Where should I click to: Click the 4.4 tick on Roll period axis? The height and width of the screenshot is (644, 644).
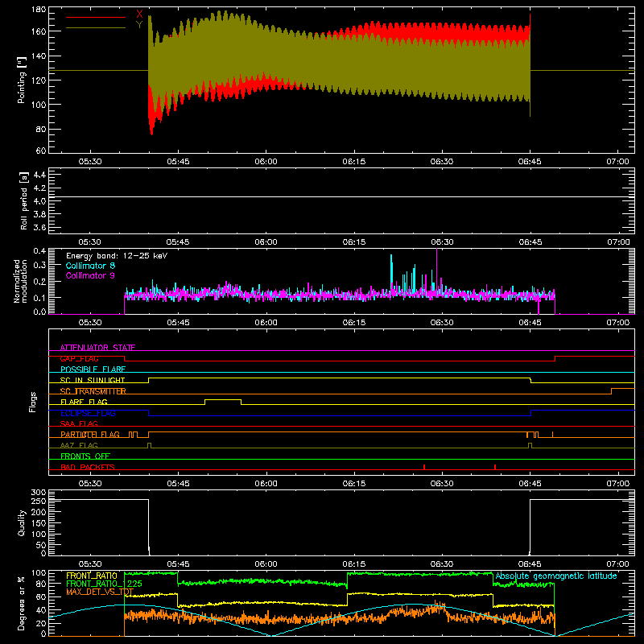(x=39, y=175)
